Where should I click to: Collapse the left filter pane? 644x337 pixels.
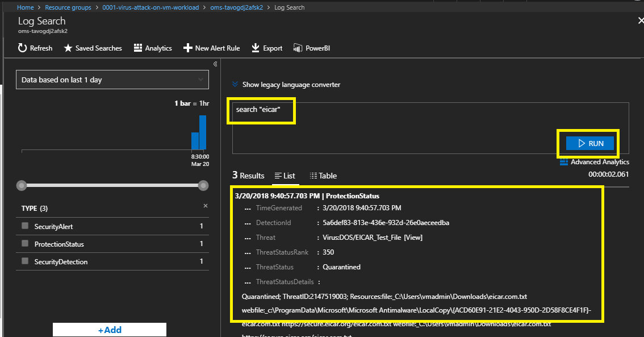[215, 64]
